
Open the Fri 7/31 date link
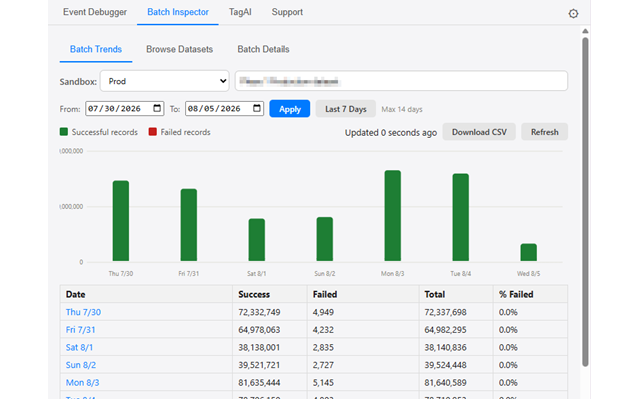click(80, 330)
